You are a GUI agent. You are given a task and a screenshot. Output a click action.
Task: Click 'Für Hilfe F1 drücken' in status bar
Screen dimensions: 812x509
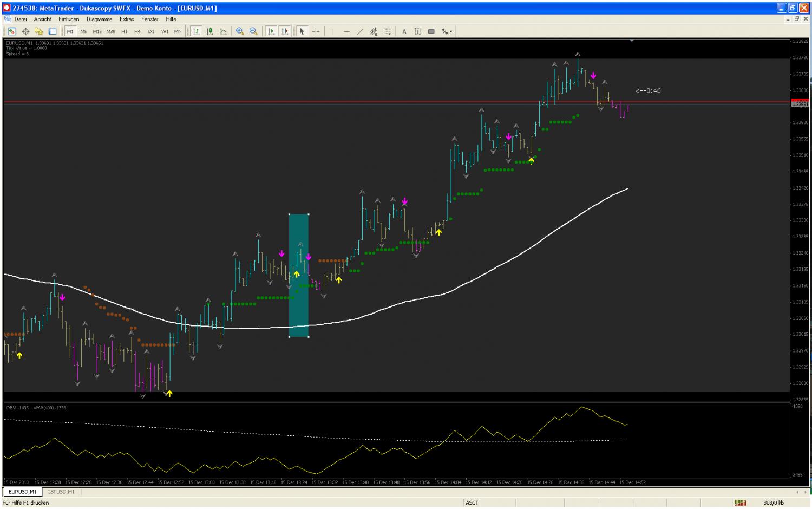(x=25, y=503)
